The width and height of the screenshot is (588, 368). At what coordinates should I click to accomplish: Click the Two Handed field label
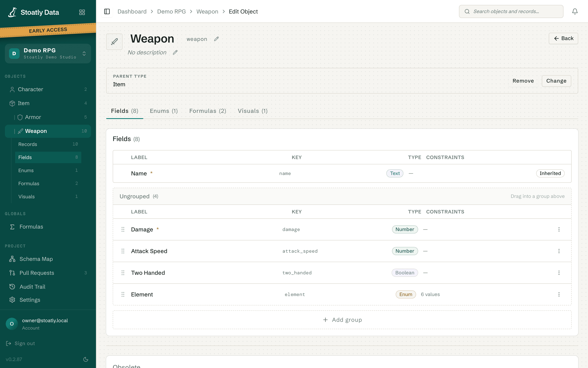[148, 273]
